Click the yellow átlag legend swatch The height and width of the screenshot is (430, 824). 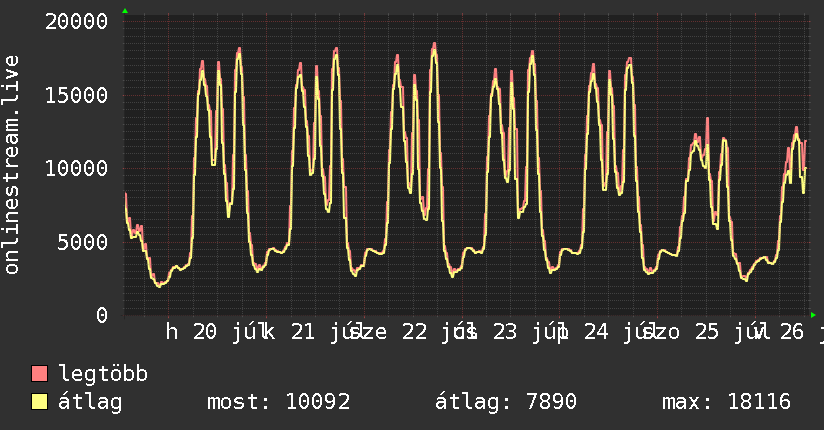tap(39, 402)
